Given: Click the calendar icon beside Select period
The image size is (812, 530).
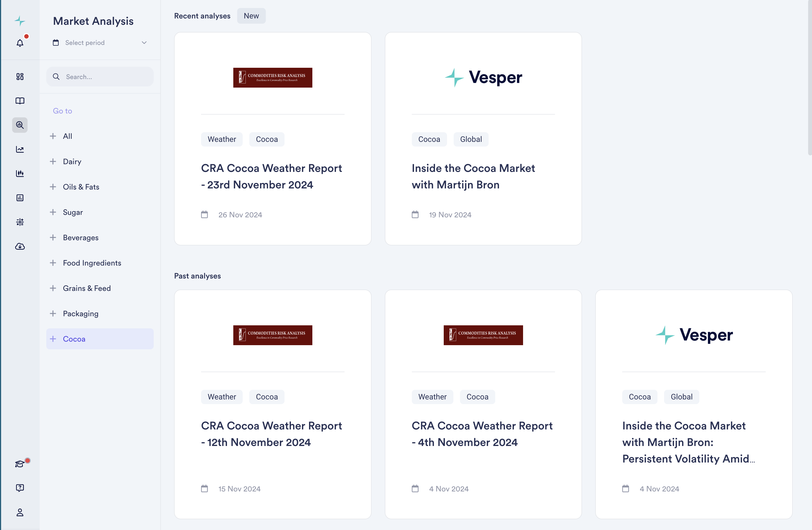Looking at the screenshot, I should [x=56, y=43].
